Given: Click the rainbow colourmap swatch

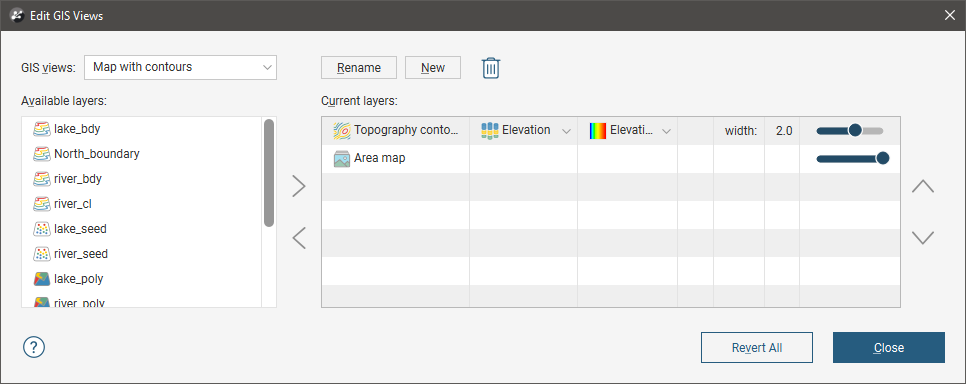Looking at the screenshot, I should coord(598,131).
